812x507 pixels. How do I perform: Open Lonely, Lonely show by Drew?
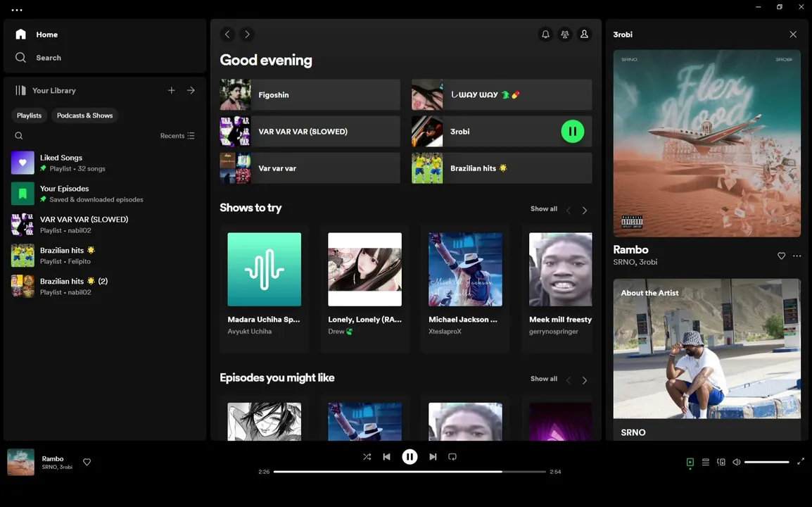pyautogui.click(x=364, y=289)
